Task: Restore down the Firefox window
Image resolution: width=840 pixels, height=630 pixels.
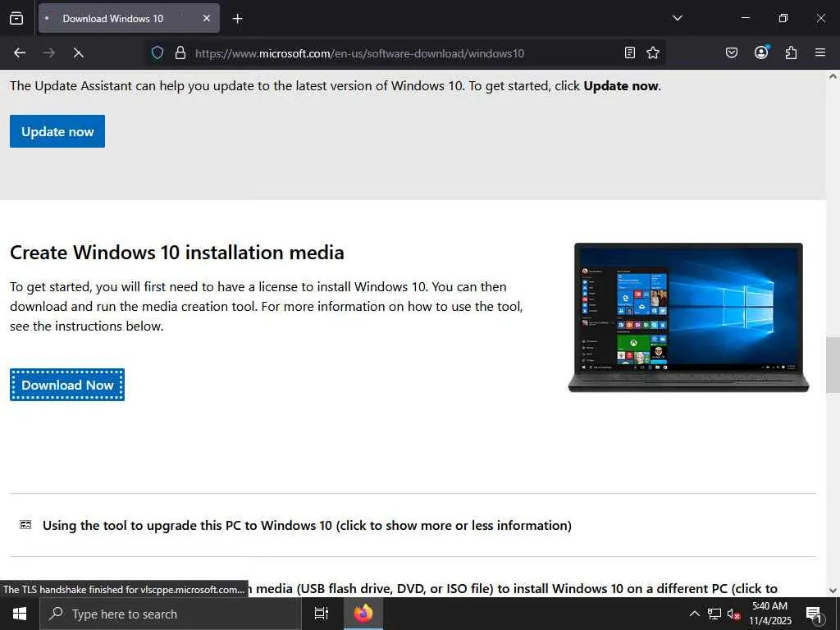Action: pos(783,18)
